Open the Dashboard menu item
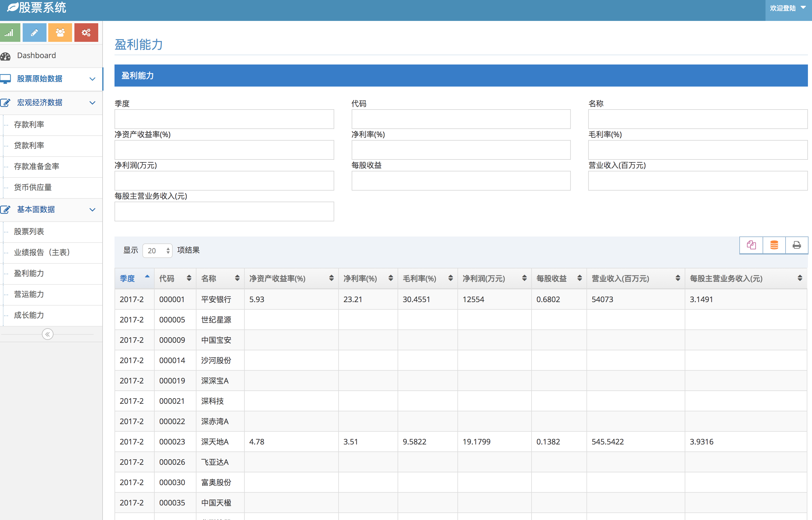Screen dimensions: 812x520 pyautogui.click(x=37, y=56)
